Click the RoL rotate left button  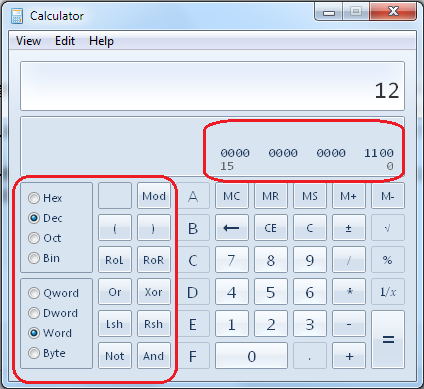(x=115, y=260)
